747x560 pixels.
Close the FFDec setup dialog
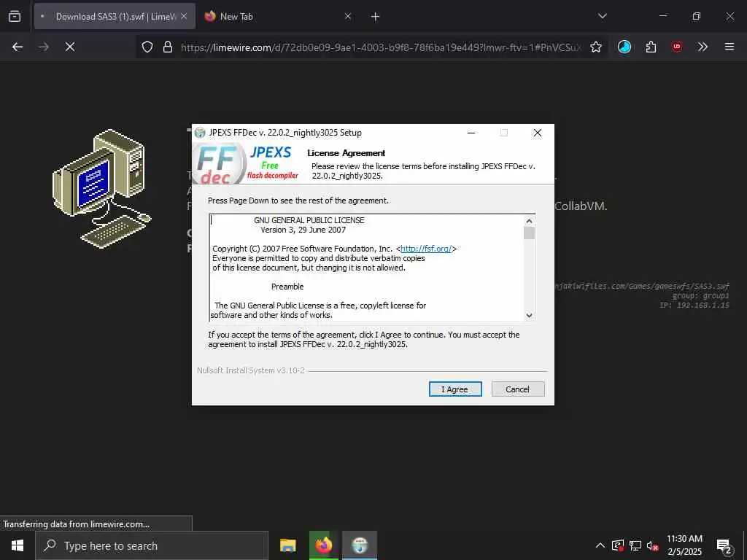[x=538, y=133]
